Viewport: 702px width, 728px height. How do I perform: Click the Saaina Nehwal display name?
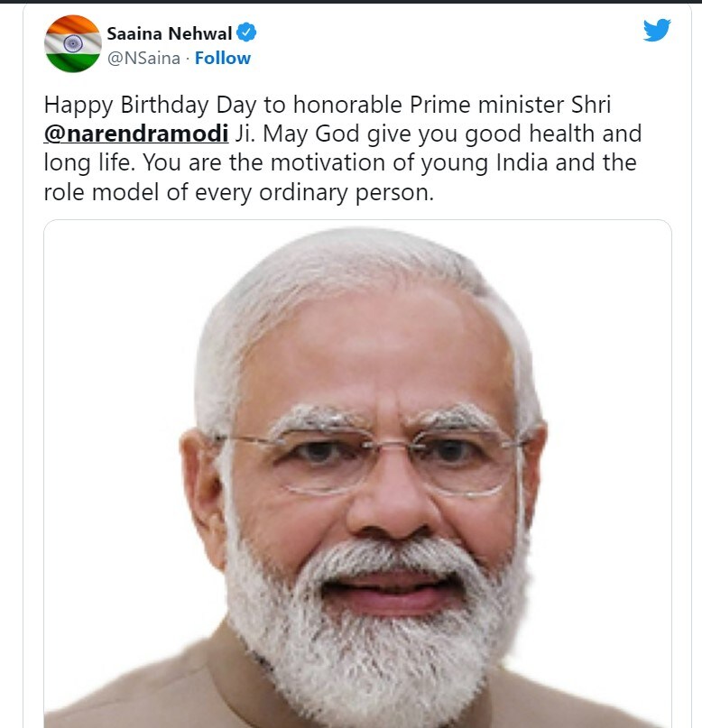[169, 34]
